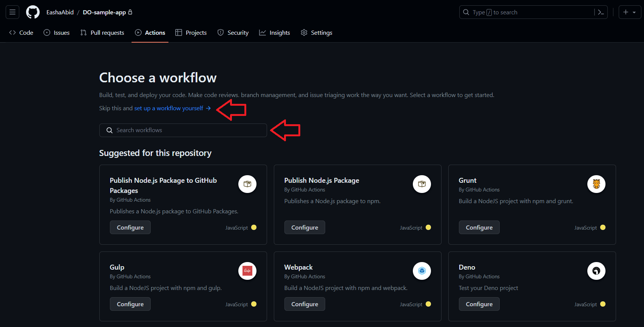The height and width of the screenshot is (327, 644).
Task: Click the 'Publish Node.js Package to GitHub Packages' title
Action: pos(164,185)
